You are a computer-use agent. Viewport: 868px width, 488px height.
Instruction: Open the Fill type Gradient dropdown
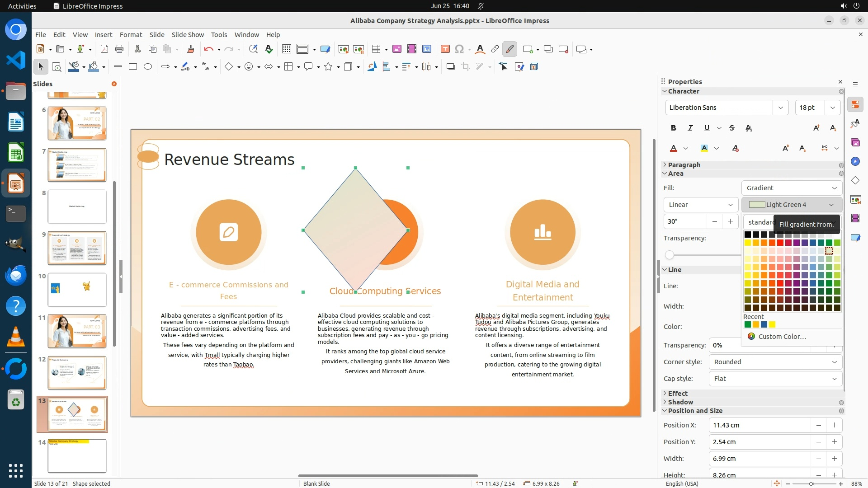[x=791, y=188]
